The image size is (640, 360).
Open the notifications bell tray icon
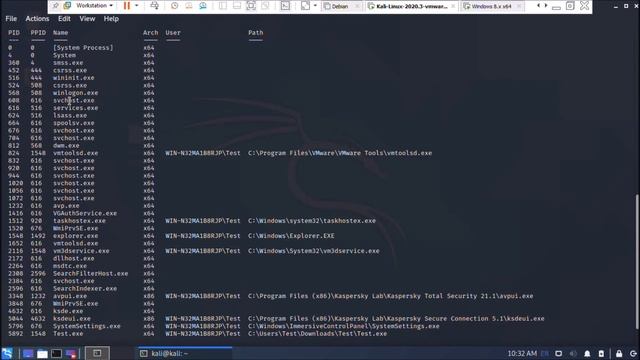coord(587,353)
